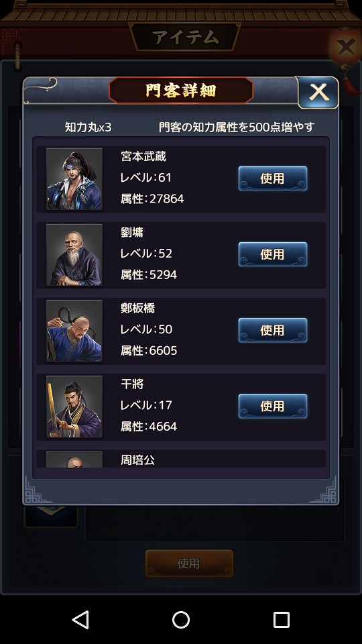Tap the item description about 500点
362x644 pixels.
pyautogui.click(x=237, y=127)
